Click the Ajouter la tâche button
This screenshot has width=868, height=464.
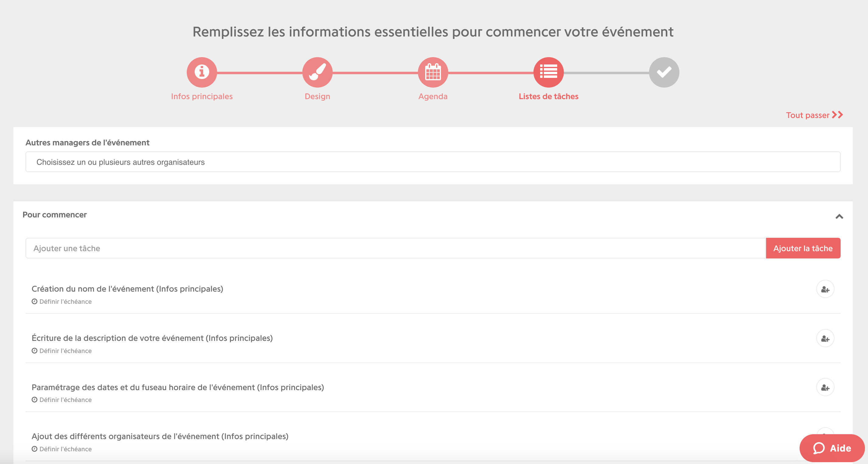click(803, 248)
